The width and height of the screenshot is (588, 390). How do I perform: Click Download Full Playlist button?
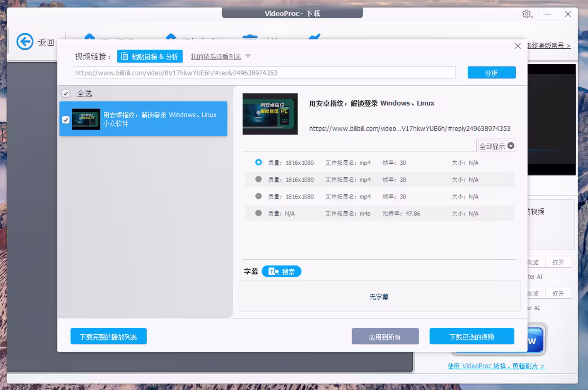108,337
